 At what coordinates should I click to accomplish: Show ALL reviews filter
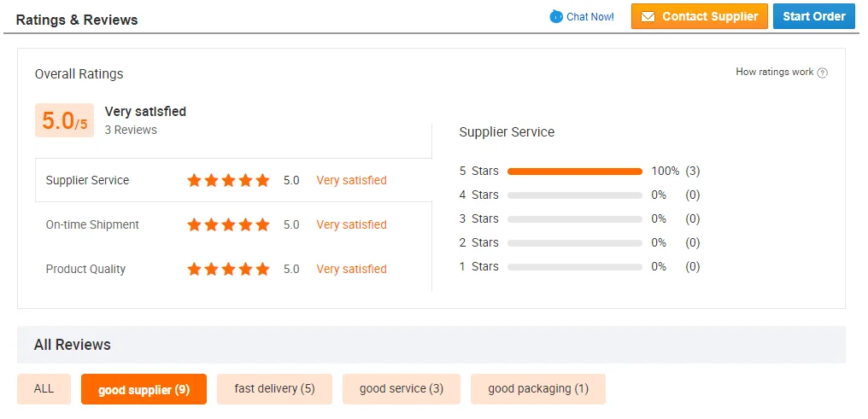[44, 388]
